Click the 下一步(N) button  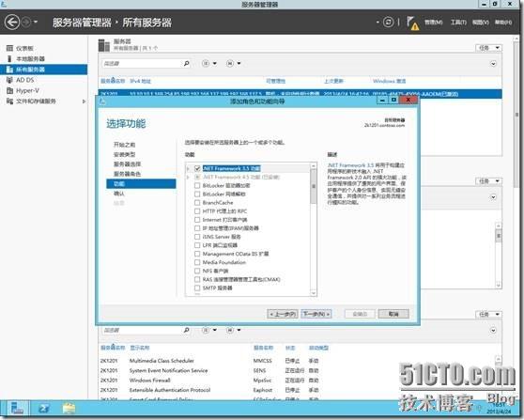[x=316, y=314]
